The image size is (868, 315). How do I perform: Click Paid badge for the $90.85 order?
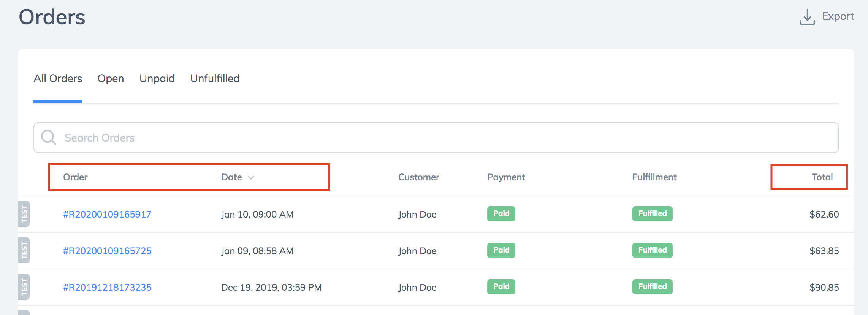point(501,286)
